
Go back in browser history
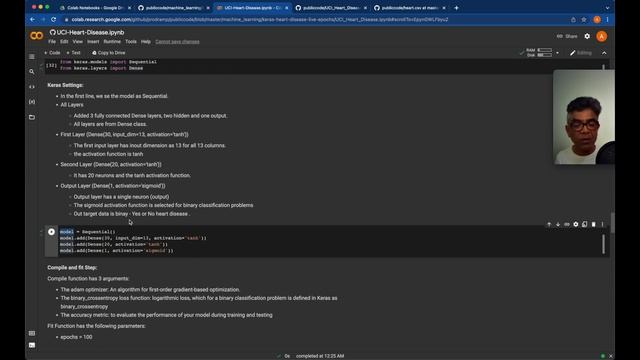pos(32,20)
